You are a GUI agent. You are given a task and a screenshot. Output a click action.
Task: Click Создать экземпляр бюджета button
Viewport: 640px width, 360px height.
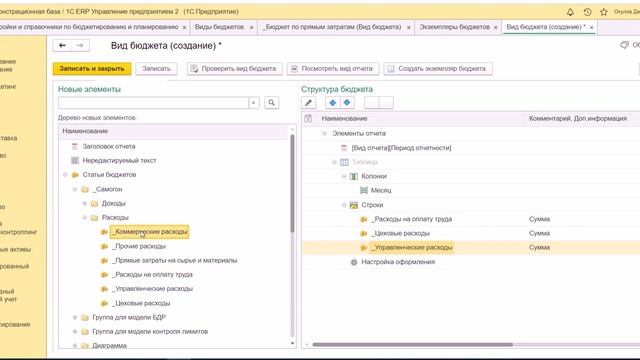[438, 69]
